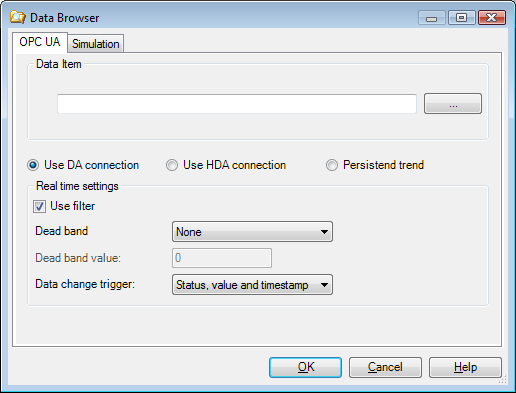The width and height of the screenshot is (516, 393).
Task: Focus the Data Item text field
Action: pyautogui.click(x=237, y=104)
